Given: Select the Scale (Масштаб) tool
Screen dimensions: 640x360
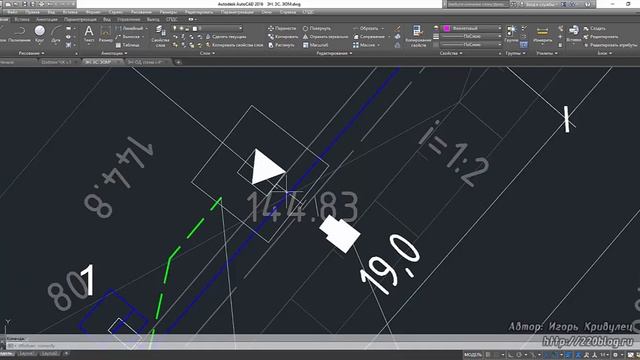Looking at the screenshot, I should coord(316,45).
